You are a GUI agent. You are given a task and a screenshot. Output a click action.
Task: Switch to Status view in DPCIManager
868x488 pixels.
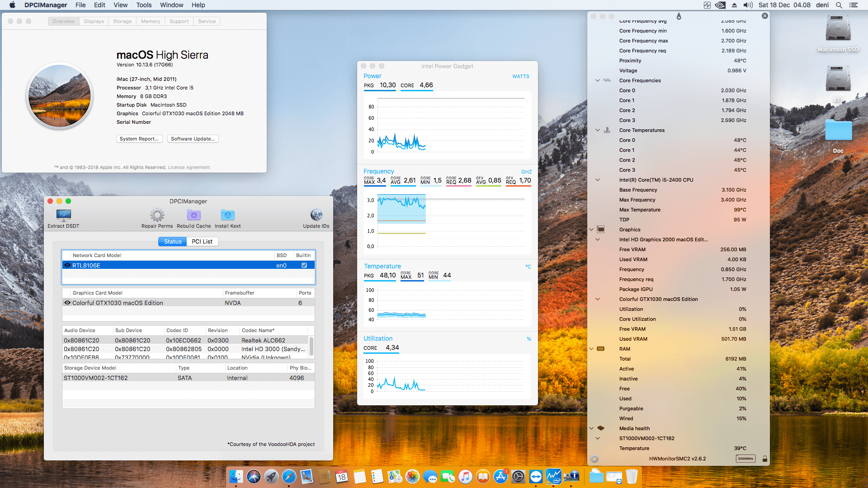click(172, 242)
